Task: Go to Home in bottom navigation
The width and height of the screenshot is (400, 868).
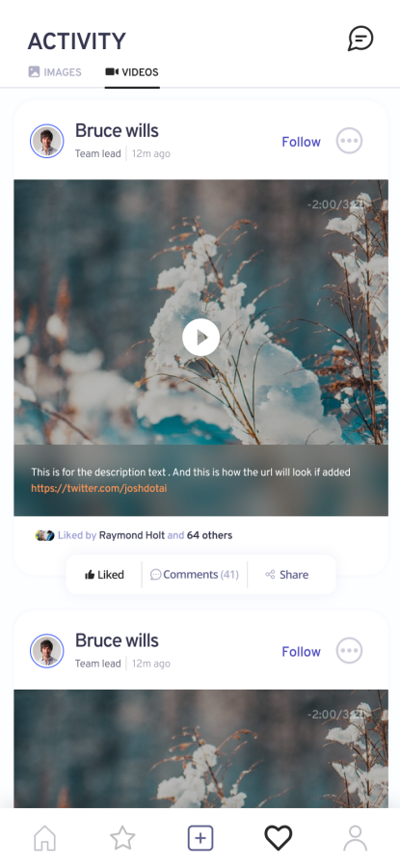Action: (x=44, y=838)
